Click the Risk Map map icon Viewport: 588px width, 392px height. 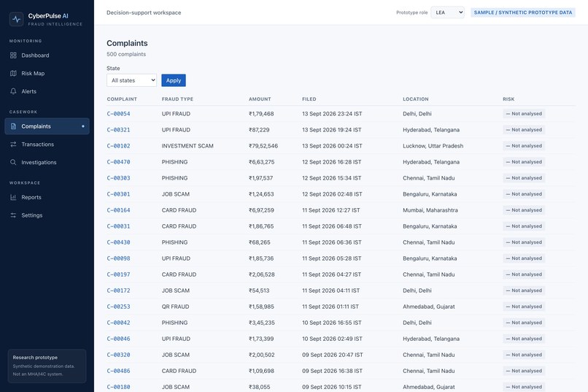pos(13,74)
